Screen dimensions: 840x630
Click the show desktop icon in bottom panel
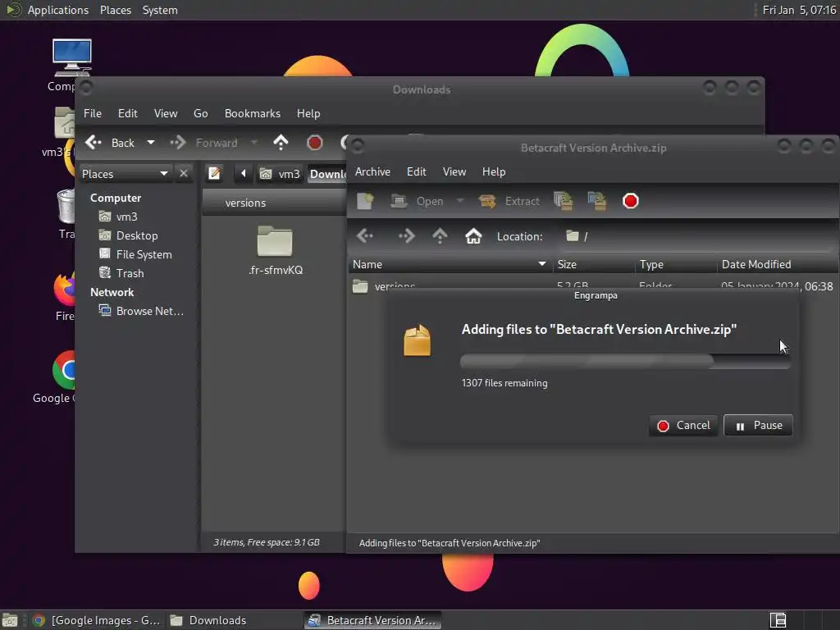tap(10, 620)
